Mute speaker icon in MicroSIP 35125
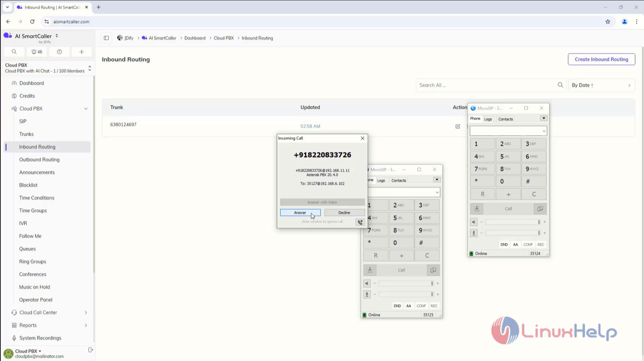Screen dimensions: 644x361 [367, 283]
